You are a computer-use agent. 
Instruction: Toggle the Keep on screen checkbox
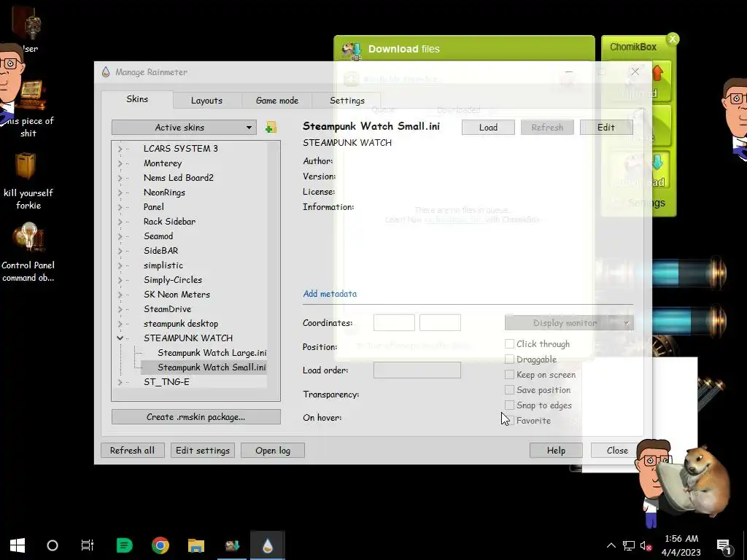[509, 375]
